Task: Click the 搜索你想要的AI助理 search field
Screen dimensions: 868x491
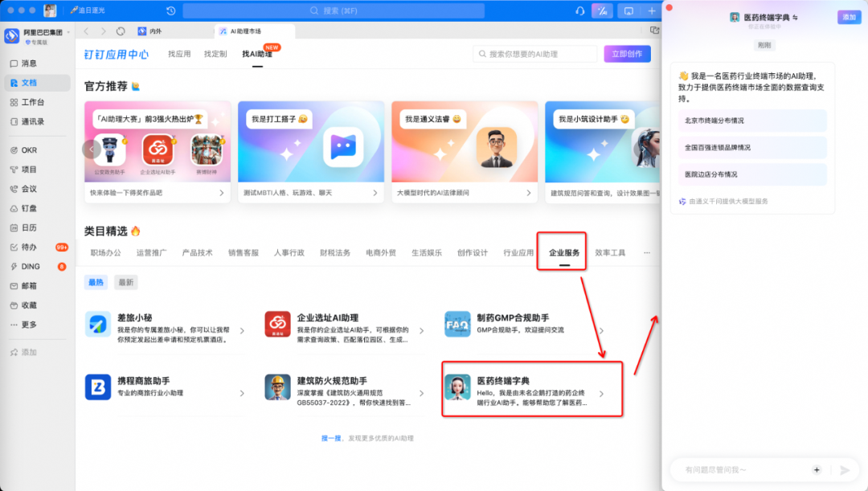Action: pyautogui.click(x=534, y=54)
